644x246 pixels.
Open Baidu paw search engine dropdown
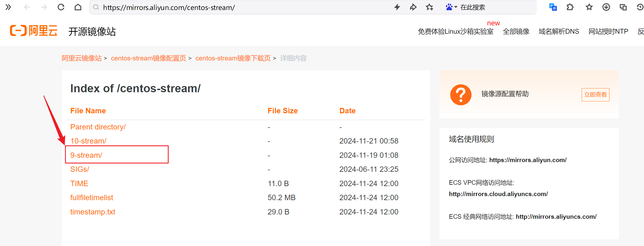click(451, 7)
